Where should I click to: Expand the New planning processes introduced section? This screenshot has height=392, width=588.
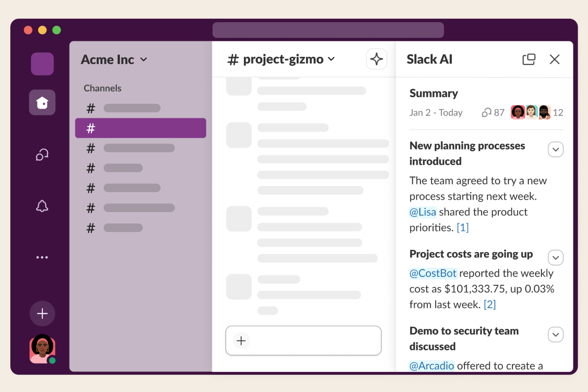pos(555,149)
